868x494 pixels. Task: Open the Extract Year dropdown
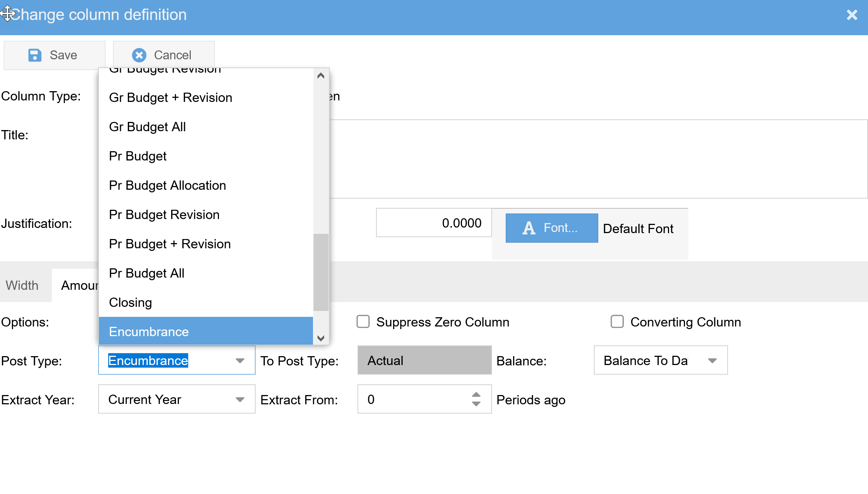[240, 399]
